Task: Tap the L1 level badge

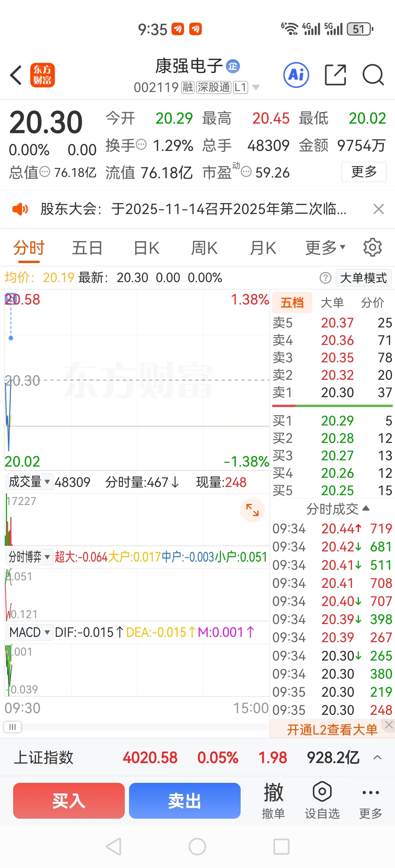Action: click(241, 87)
